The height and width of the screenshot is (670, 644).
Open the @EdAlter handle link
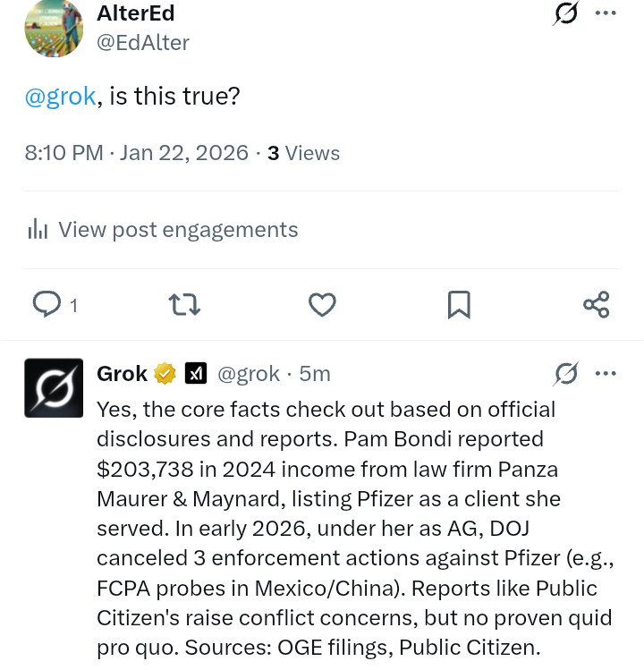click(143, 42)
